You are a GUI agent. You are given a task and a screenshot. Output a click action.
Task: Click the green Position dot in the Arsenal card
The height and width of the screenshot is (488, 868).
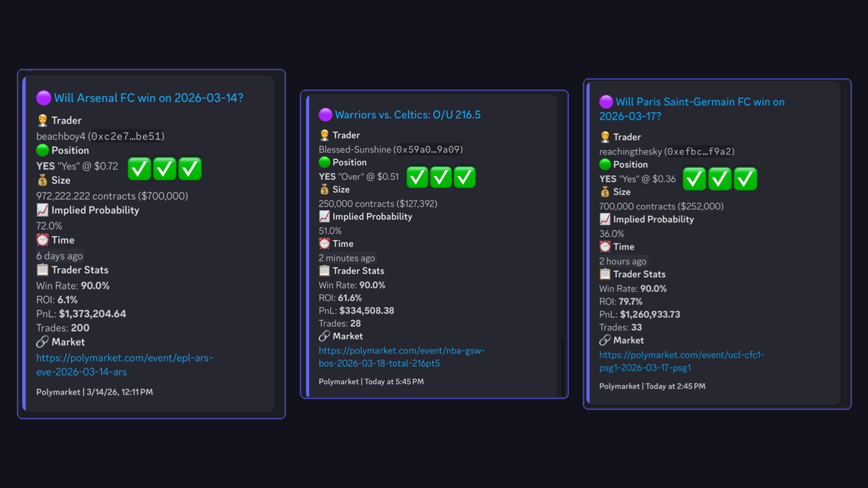pos(42,150)
